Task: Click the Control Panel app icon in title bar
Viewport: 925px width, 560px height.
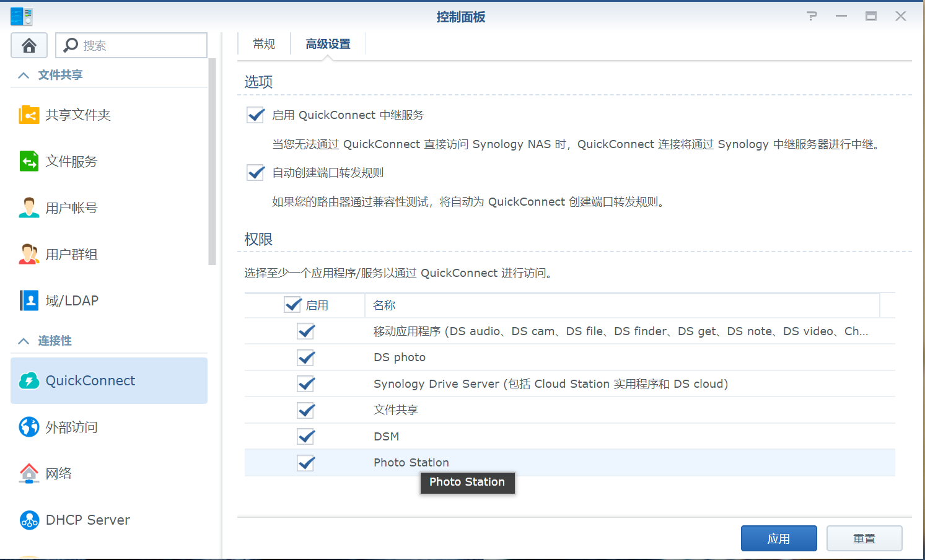Action: pos(22,16)
